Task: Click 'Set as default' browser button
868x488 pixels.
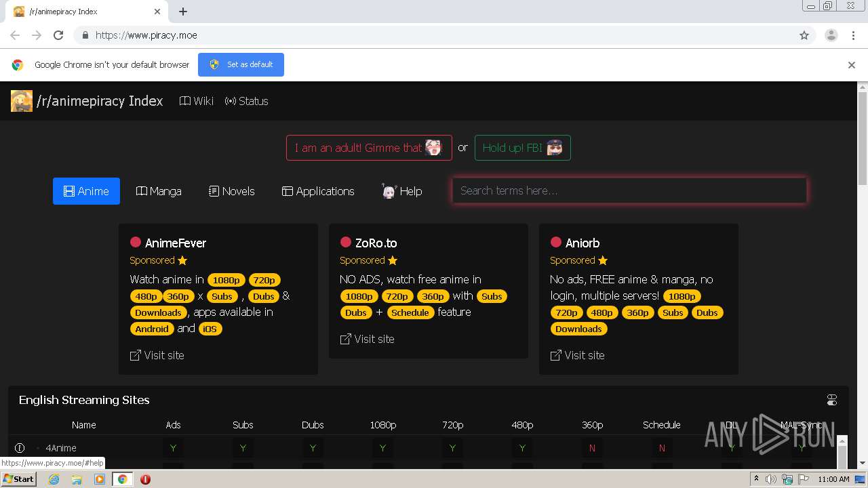Action: pos(241,64)
